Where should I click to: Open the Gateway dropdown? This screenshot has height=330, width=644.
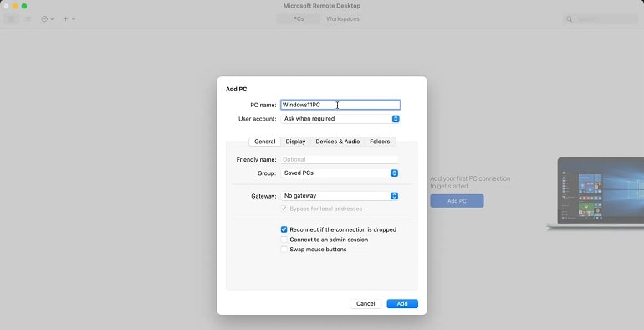coord(340,196)
